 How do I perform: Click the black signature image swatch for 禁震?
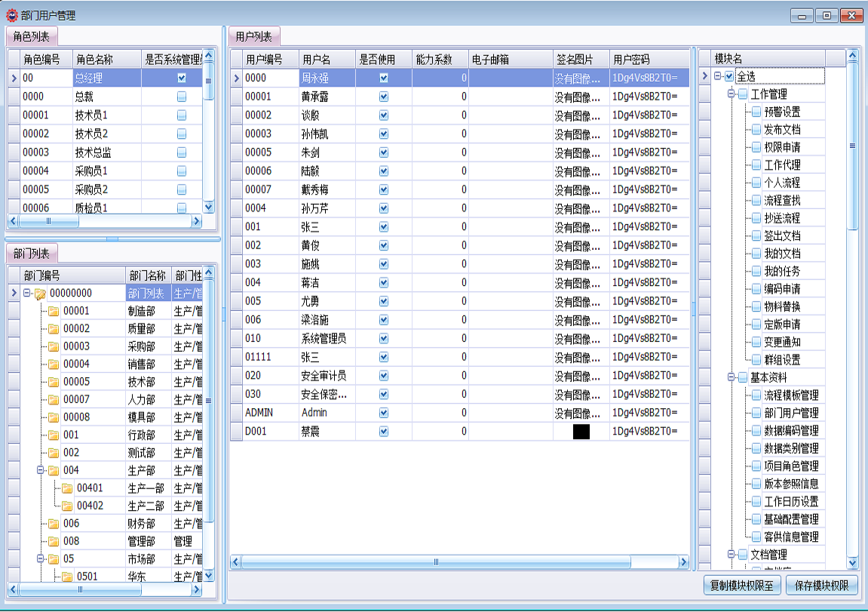click(581, 431)
